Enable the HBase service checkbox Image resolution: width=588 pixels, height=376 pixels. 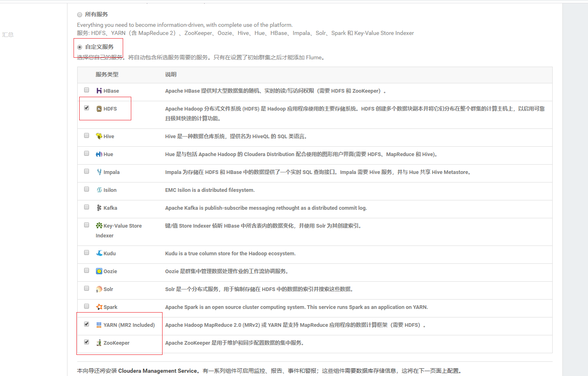coord(87,89)
